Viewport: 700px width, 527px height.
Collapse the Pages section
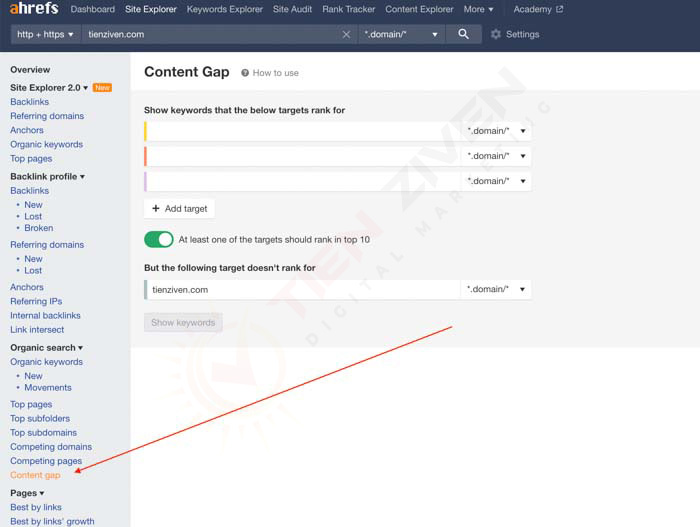point(27,493)
